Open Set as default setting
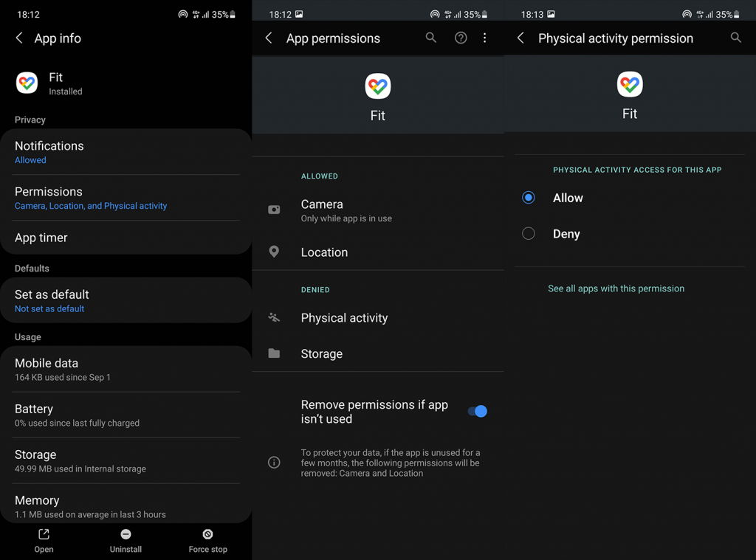This screenshot has height=560, width=756. [126, 301]
